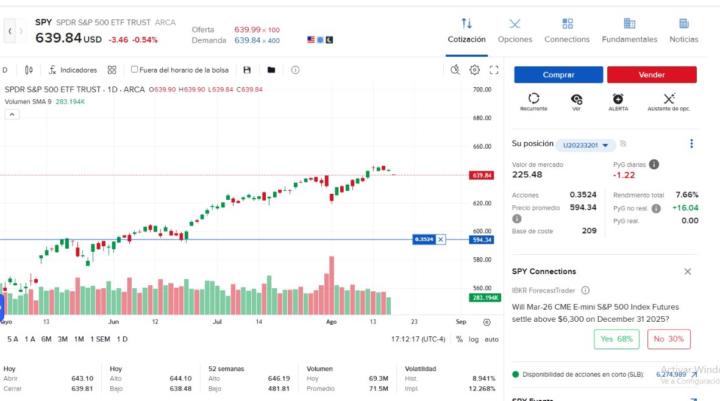This screenshot has height=401, width=720.
Task: Open Asistente de opc. icon
Action: coord(669,99)
